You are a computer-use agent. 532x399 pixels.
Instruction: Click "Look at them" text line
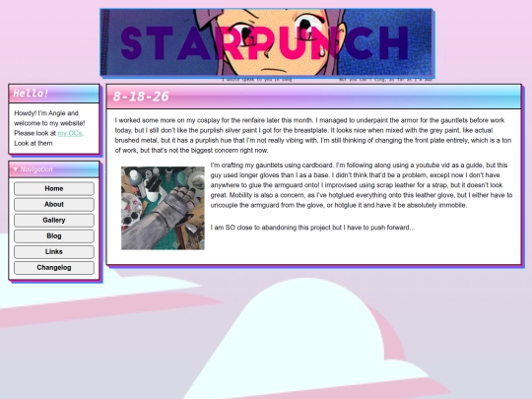click(33, 143)
